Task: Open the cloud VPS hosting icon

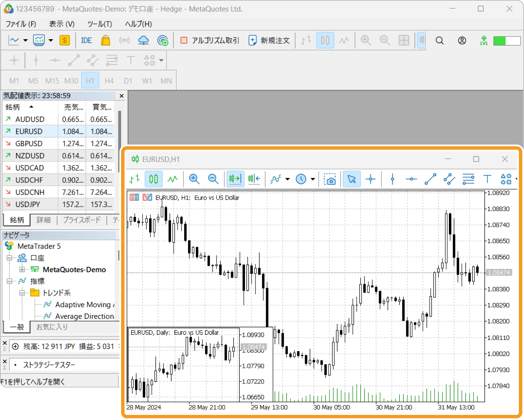Action: (x=143, y=41)
